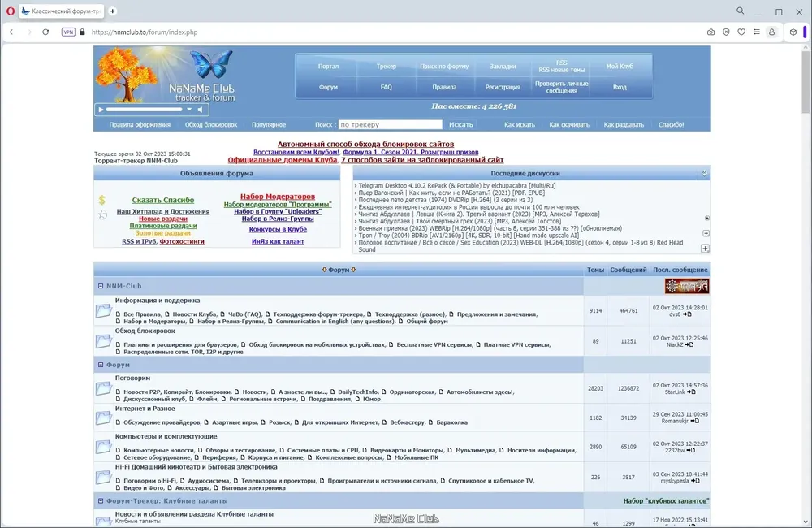Open Opera easy setup sliders icon
This screenshot has width=812, height=528.
click(x=757, y=32)
